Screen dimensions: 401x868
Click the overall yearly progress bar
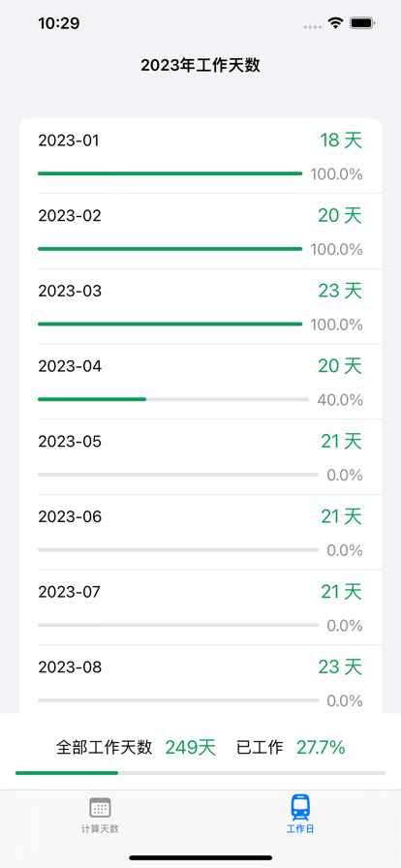pyautogui.click(x=200, y=773)
